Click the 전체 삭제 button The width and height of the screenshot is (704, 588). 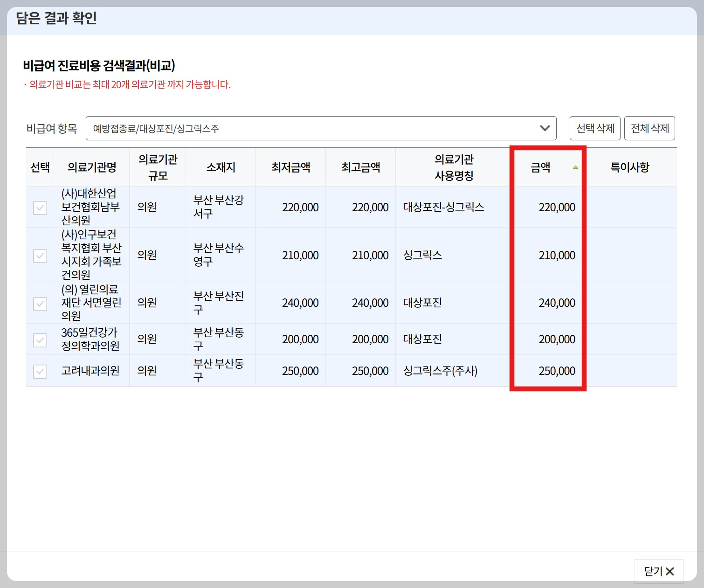tap(650, 128)
